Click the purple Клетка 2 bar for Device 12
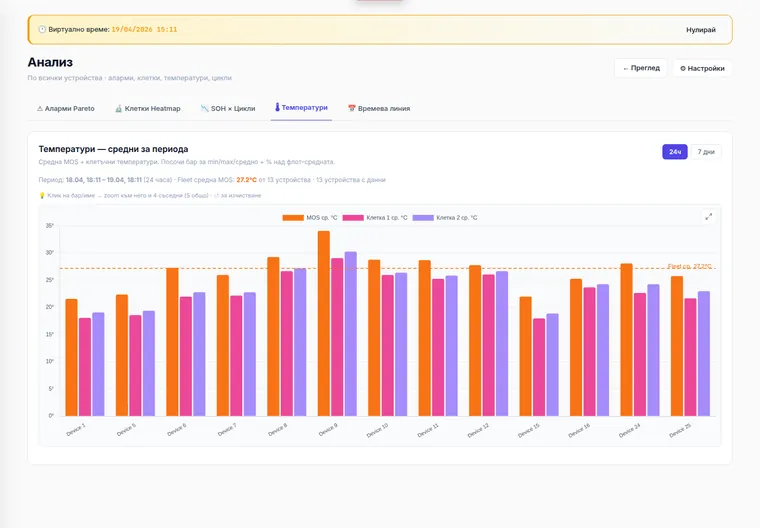Image resolution: width=760 pixels, height=528 pixels. [502, 343]
